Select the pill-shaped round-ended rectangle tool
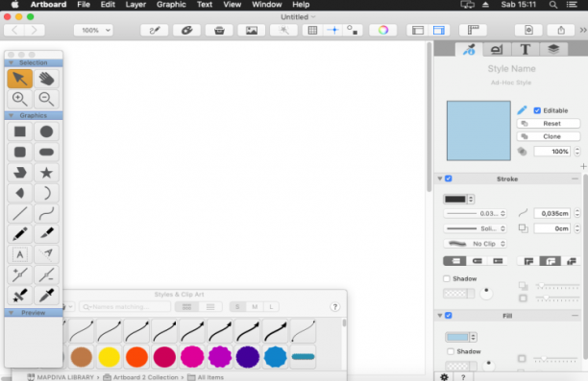This screenshot has height=381, width=588. click(46, 152)
